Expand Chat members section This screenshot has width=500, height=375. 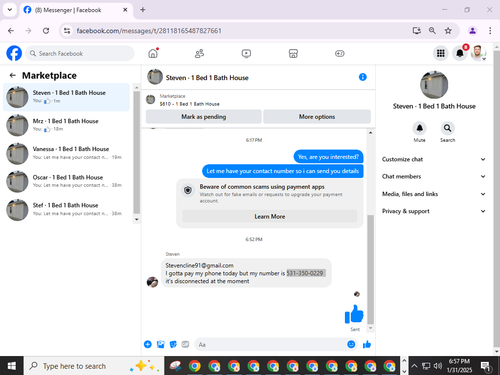click(434, 176)
